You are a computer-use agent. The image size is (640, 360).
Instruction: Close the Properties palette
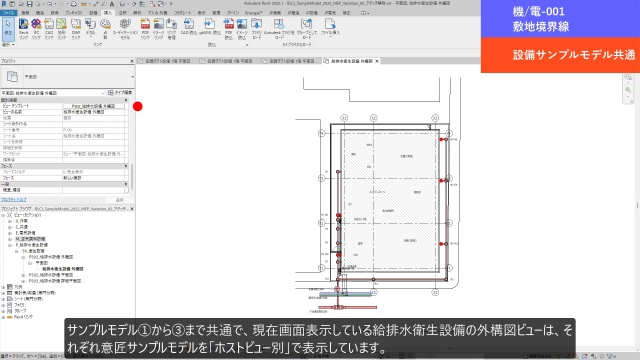click(131, 61)
